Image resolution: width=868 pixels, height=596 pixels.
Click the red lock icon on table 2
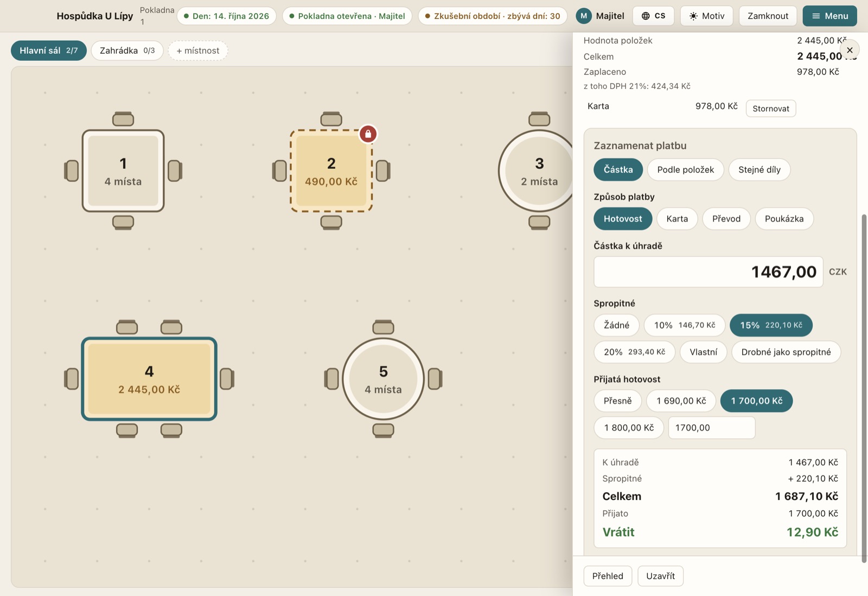click(x=368, y=134)
